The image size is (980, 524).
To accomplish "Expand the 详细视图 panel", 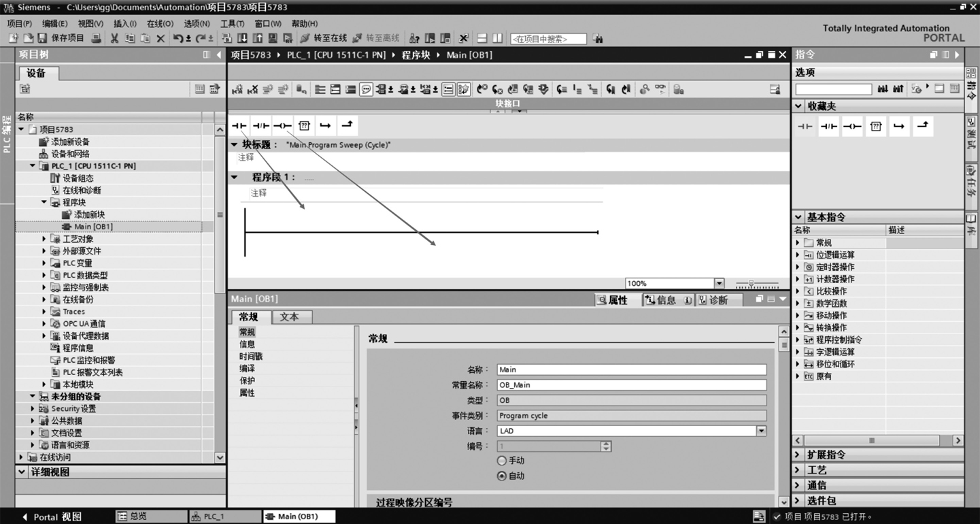I will click(x=22, y=472).
